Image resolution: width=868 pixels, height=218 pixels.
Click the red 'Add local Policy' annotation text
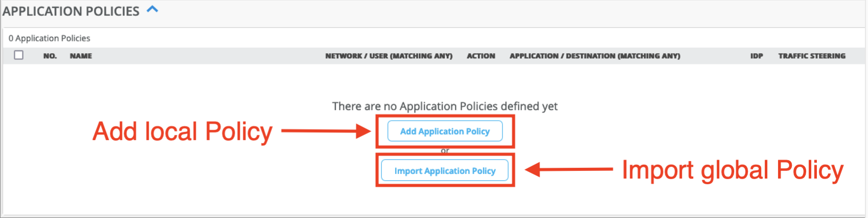[182, 132]
